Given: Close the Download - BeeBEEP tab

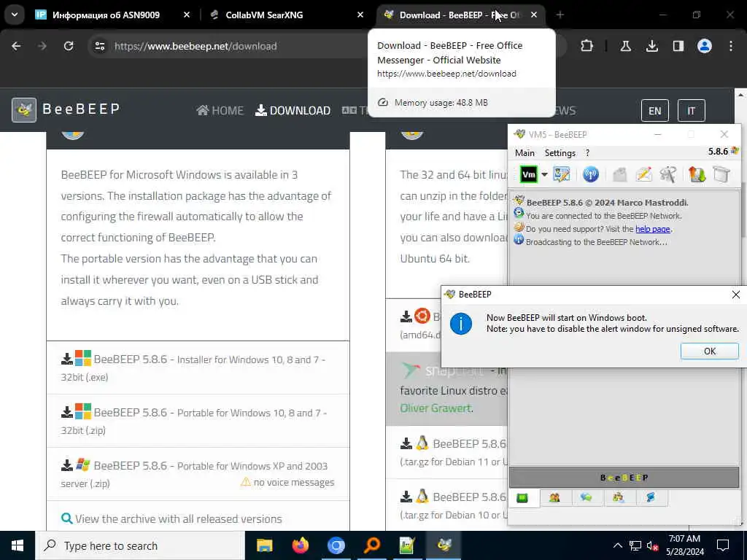Looking at the screenshot, I should point(534,15).
